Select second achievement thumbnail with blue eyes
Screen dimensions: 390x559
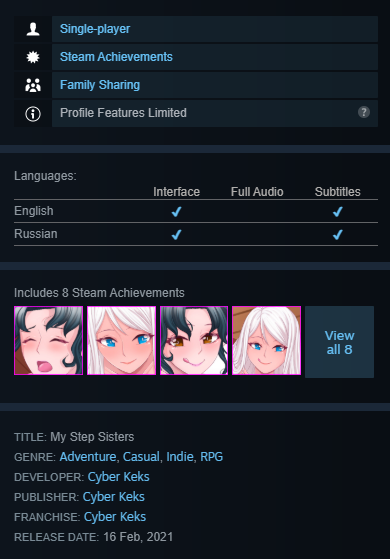(x=122, y=340)
